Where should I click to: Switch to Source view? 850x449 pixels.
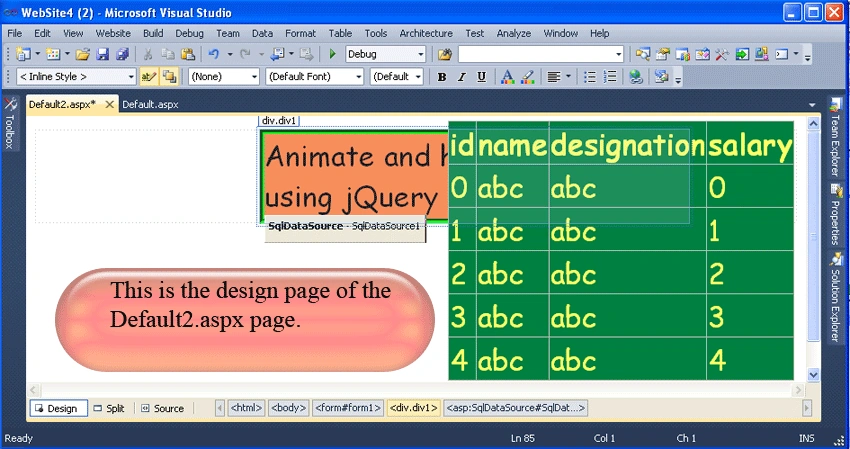(163, 408)
